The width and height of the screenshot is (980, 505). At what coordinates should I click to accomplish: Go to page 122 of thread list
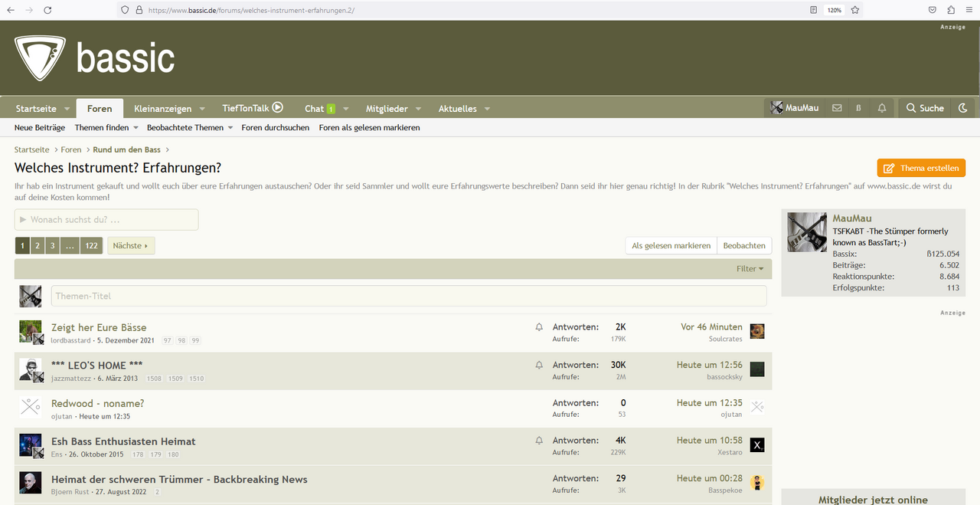tap(91, 245)
